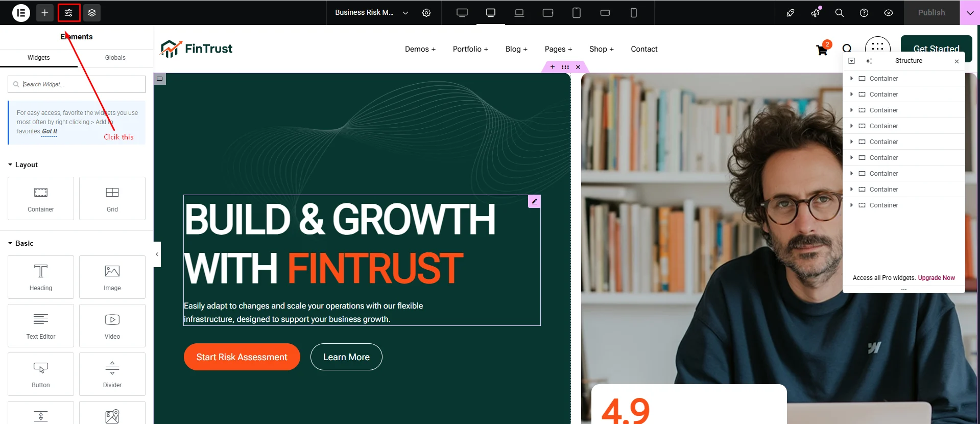Open the Elementor logo menu
This screenshot has width=980, height=424.
coord(21,13)
